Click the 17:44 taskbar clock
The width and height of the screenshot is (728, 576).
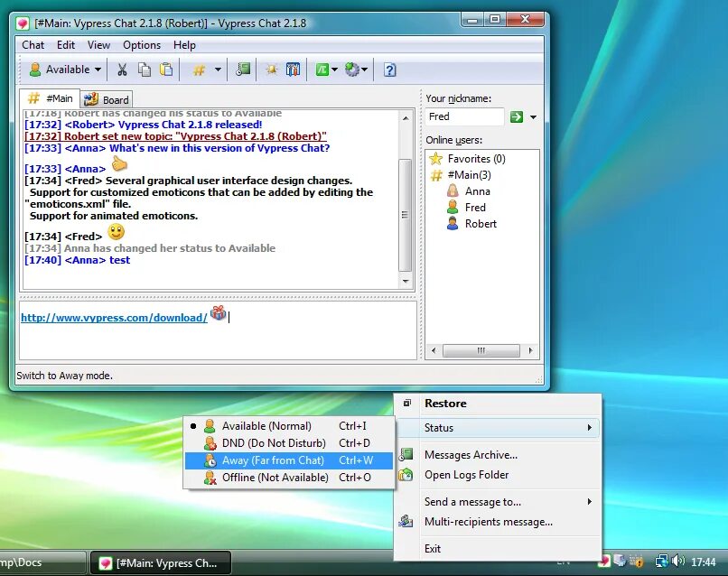[x=703, y=562]
